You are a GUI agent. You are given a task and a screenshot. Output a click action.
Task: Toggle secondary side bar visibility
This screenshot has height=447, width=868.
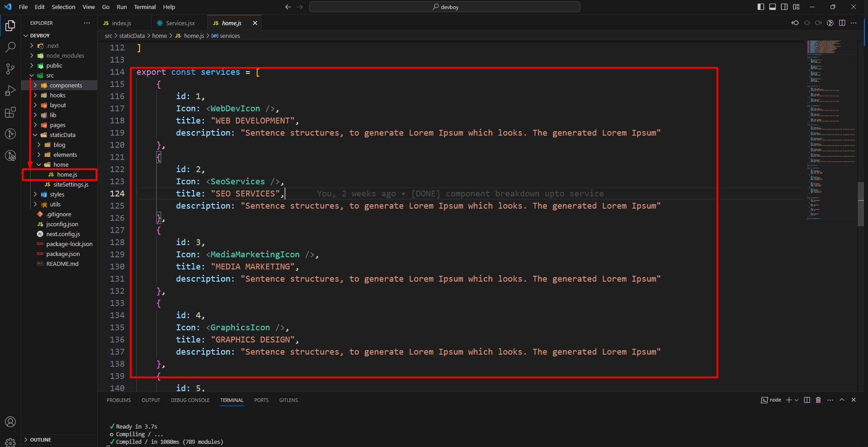(x=784, y=7)
